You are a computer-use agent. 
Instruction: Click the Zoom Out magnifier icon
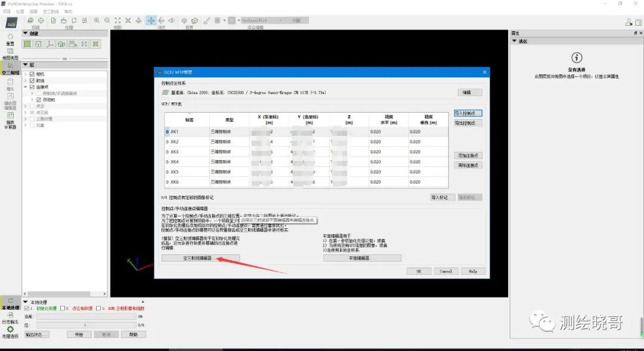tap(107, 20)
